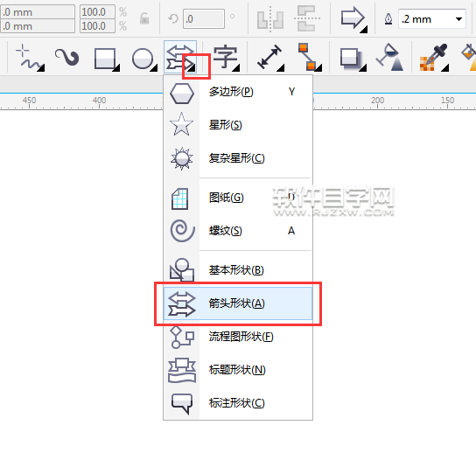Choose 图纸(G) from the menu

click(x=238, y=198)
